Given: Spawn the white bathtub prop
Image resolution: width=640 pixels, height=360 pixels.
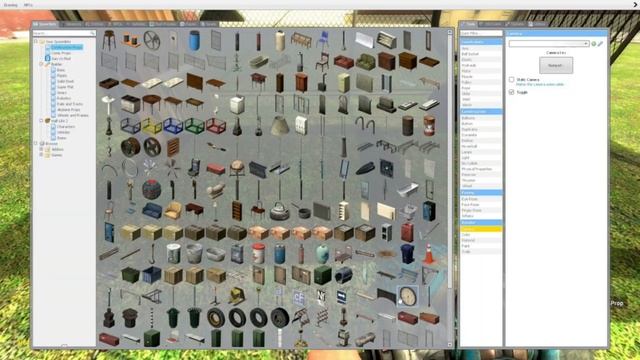Looking at the screenshot, I should pos(407,190).
